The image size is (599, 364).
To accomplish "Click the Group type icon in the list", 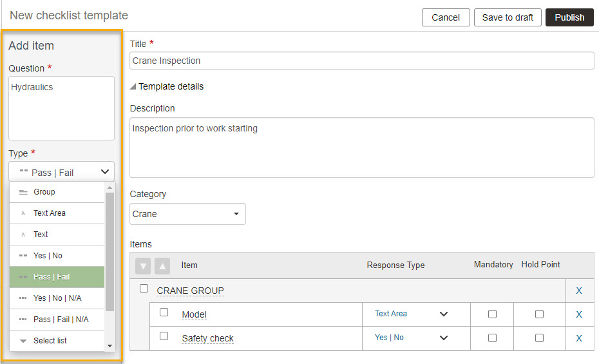I will point(23,192).
